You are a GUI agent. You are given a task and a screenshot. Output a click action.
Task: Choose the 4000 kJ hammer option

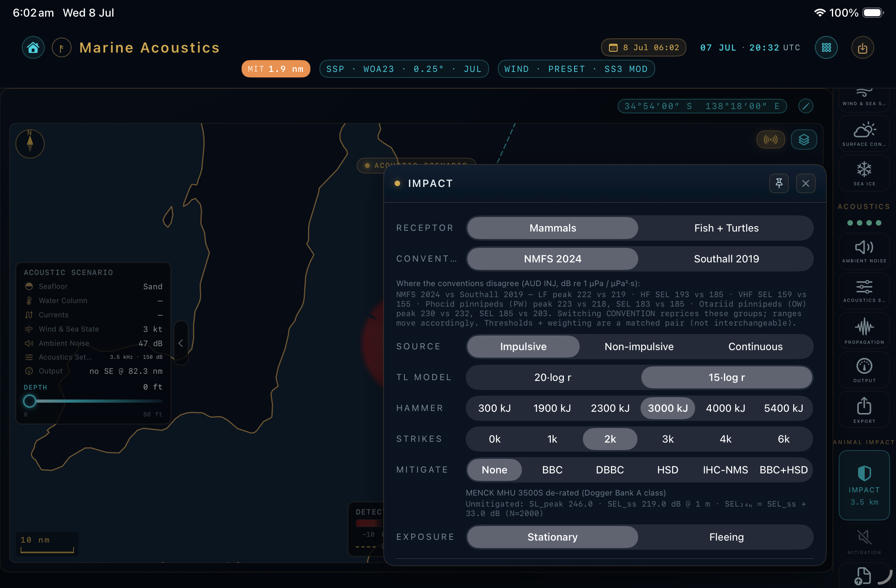coord(726,408)
